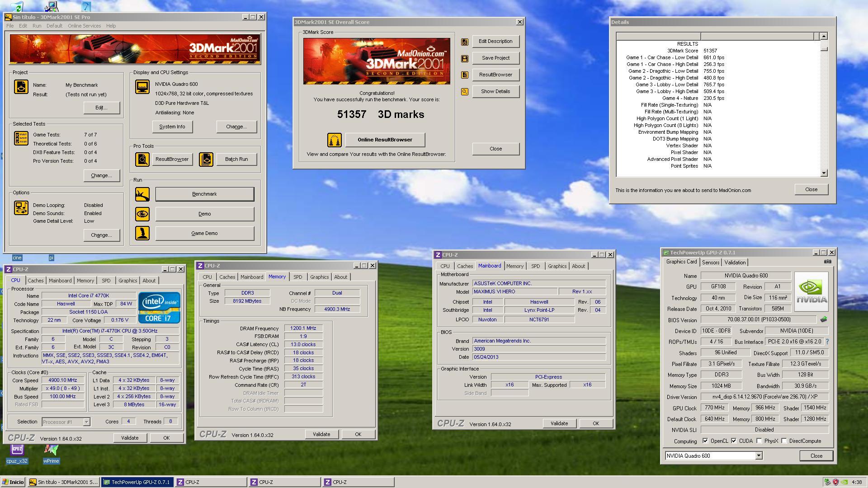Click the GPU-Z Name field NVIDIA Quadro 600

tap(746, 276)
